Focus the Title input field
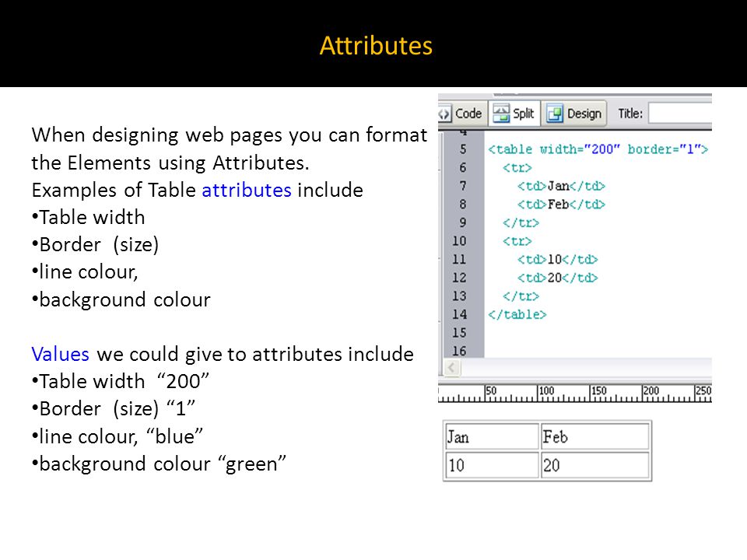 pyautogui.click(x=680, y=114)
